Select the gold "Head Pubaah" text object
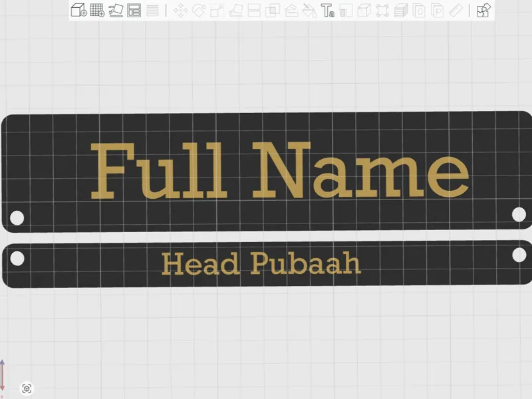The image size is (532, 399). pos(261,263)
